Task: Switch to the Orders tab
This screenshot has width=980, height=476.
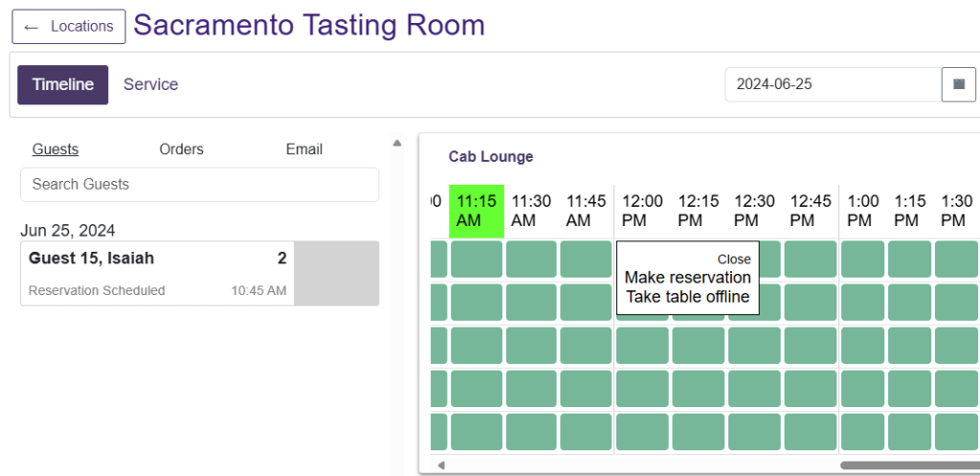Action: coord(182,149)
